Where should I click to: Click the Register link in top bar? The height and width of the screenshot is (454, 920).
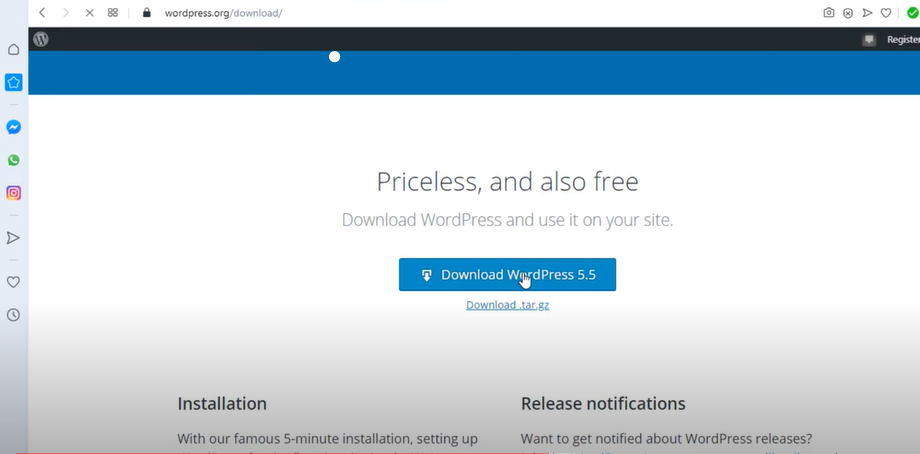click(903, 40)
